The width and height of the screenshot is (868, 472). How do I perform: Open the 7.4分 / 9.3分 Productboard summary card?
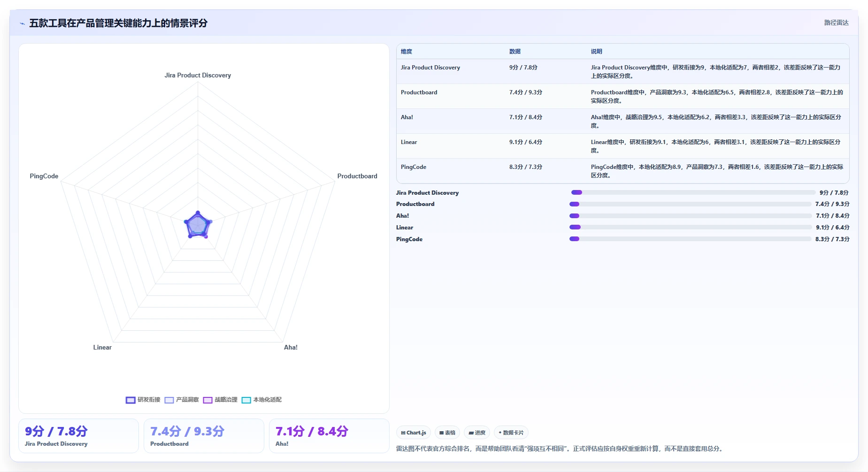click(x=204, y=436)
